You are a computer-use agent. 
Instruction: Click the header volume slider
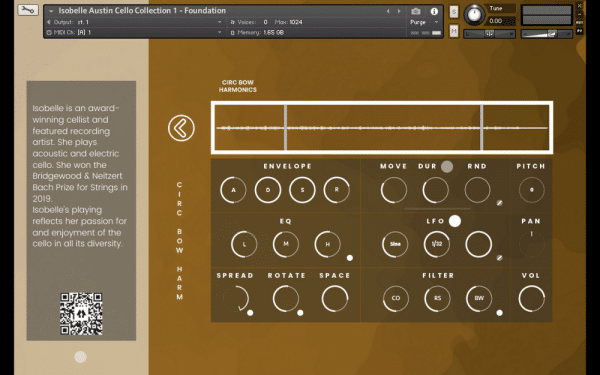click(x=546, y=34)
